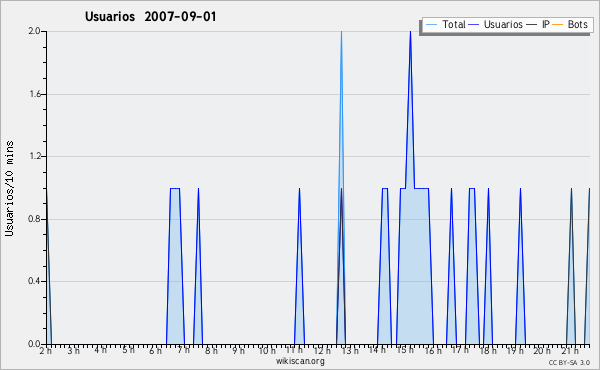
Task: Click the flat-topped peak before 7 h
Action: 175,266
